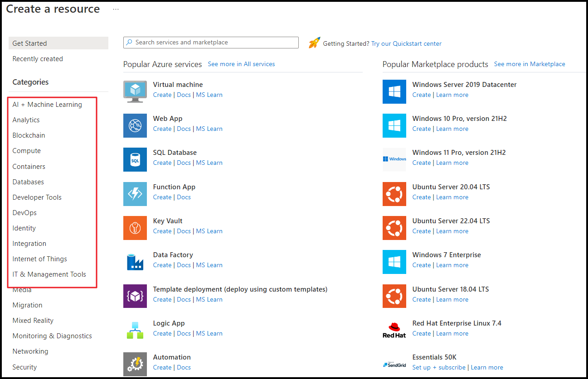Click the Web App icon

[135, 125]
